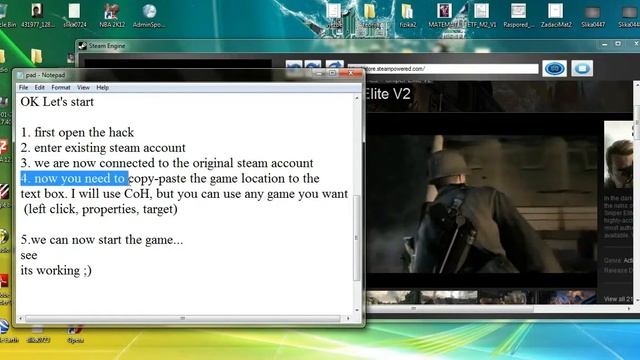The height and width of the screenshot is (360, 640).
Task: Click the Notepad vertical scrollbar down arrow
Action: [x=356, y=310]
